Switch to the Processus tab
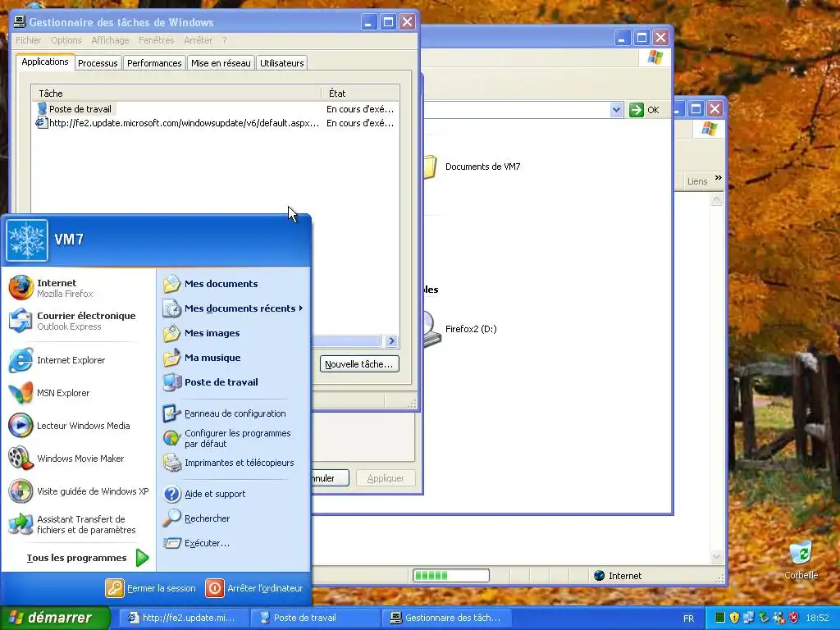 coord(98,62)
